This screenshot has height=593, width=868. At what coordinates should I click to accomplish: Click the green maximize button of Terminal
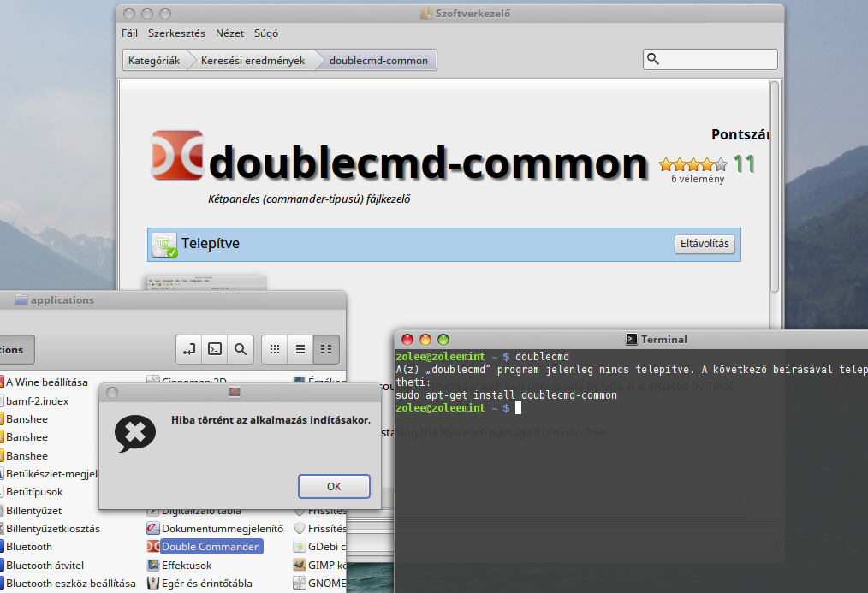point(443,340)
